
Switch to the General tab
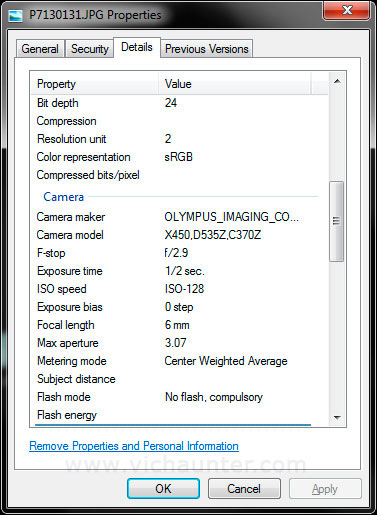(x=40, y=49)
